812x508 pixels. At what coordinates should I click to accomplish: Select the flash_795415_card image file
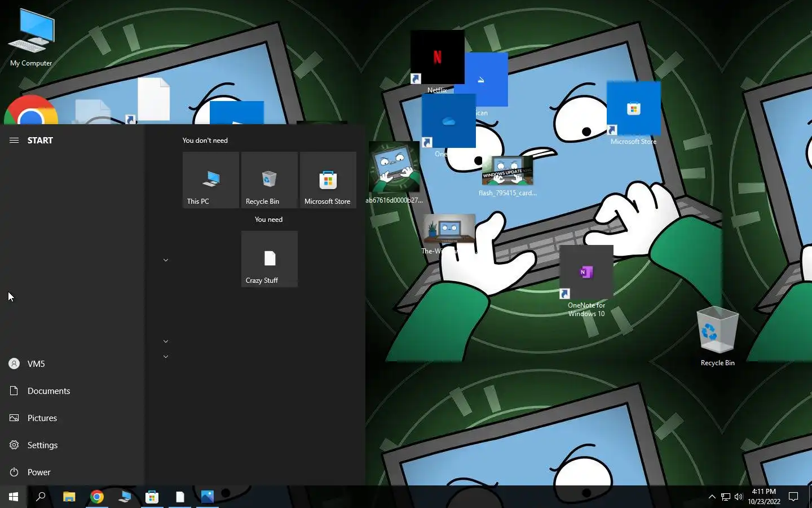click(x=507, y=176)
